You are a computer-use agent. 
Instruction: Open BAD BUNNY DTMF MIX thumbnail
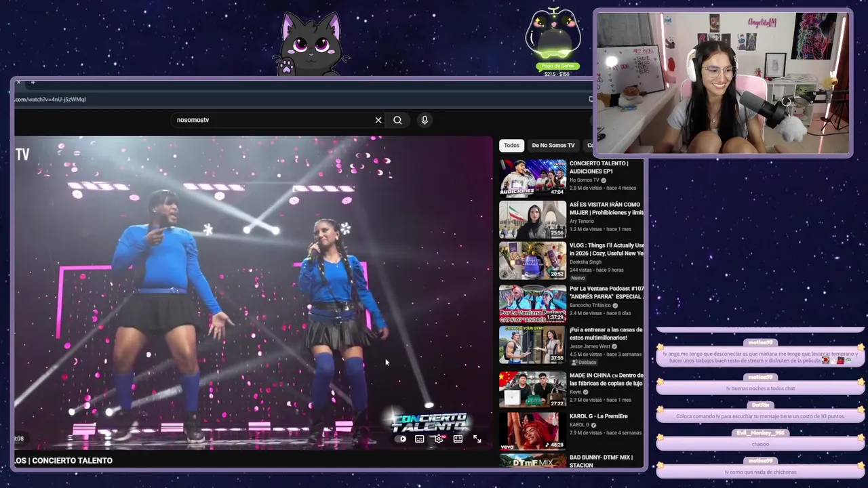[532, 461]
